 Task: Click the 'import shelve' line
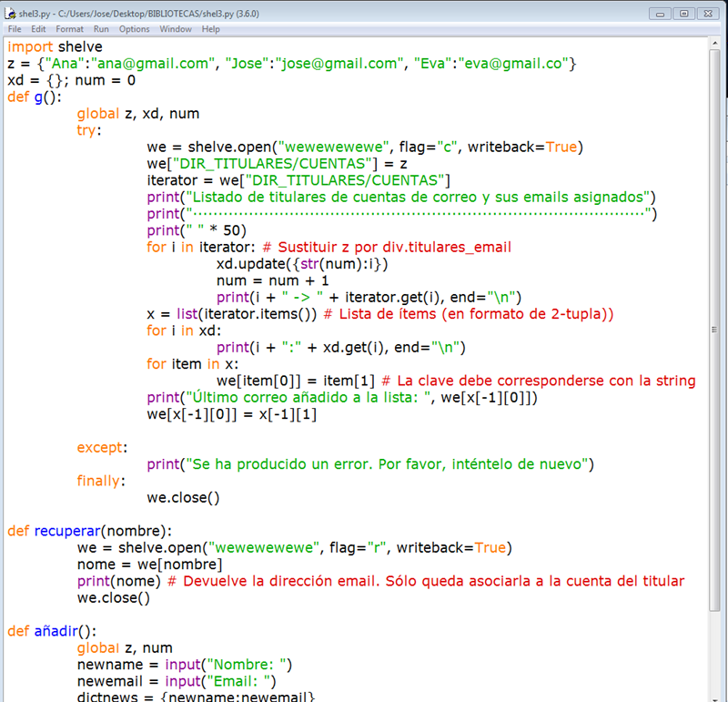[55, 47]
